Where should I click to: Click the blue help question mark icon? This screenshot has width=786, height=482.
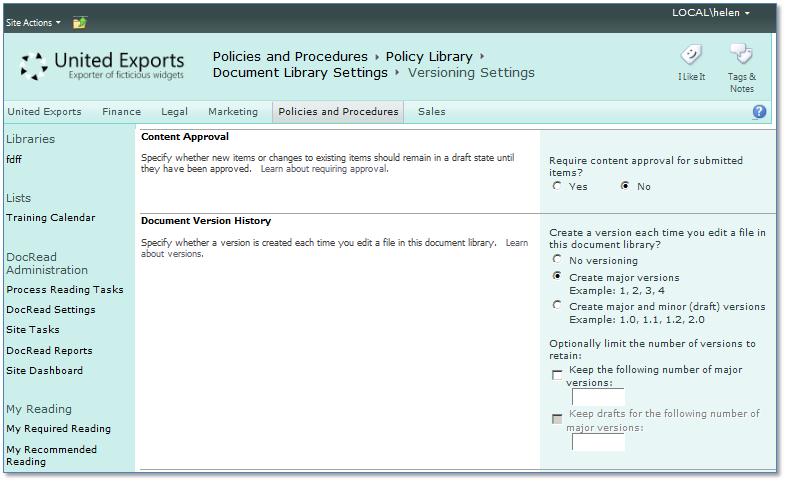[759, 112]
